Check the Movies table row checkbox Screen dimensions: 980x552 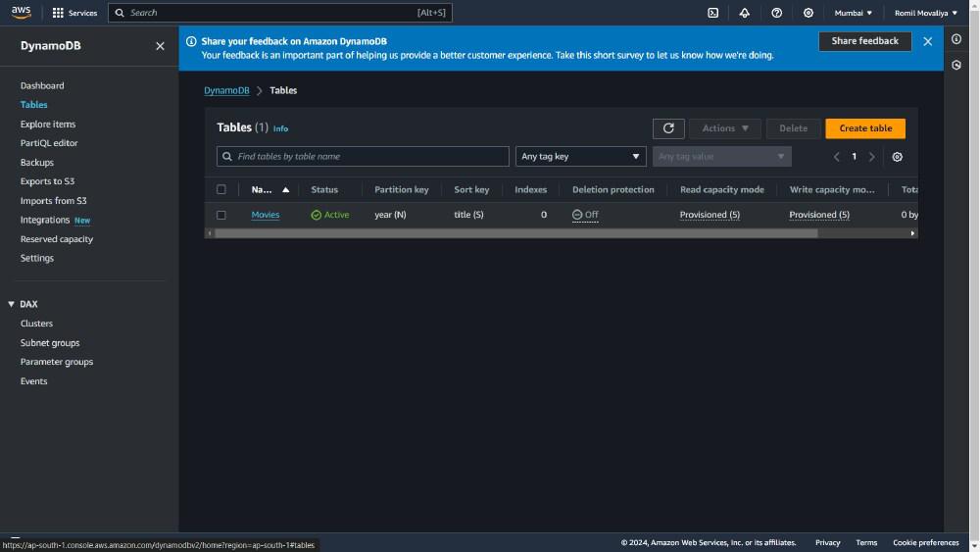[x=221, y=215]
